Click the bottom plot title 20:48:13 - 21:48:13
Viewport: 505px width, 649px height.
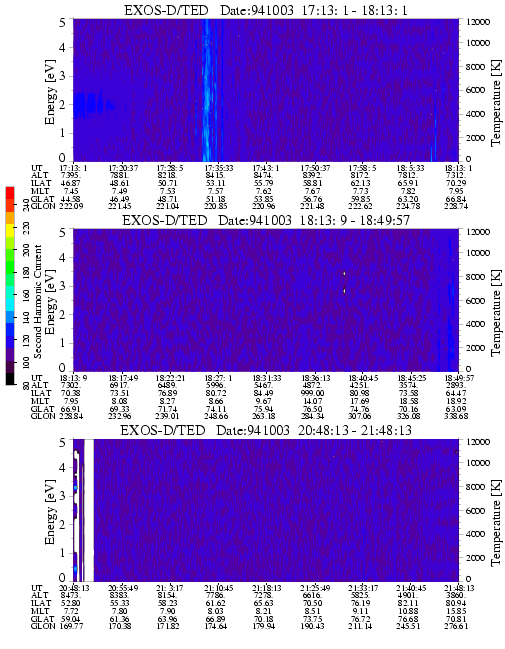coord(266,430)
